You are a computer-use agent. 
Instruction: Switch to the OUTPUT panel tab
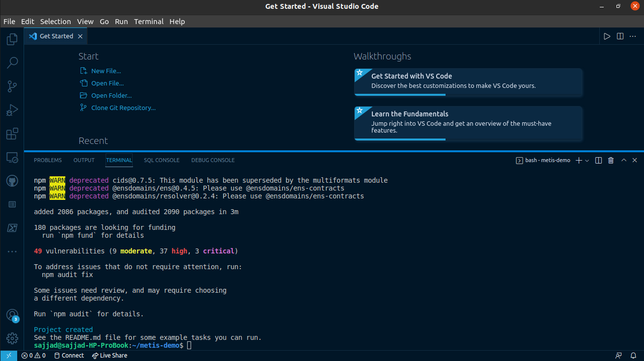click(x=84, y=160)
